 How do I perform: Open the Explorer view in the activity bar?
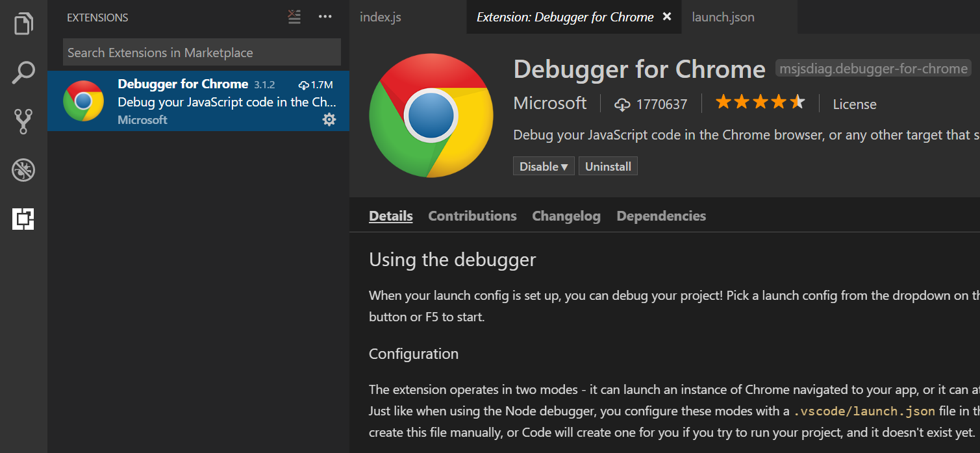[23, 23]
